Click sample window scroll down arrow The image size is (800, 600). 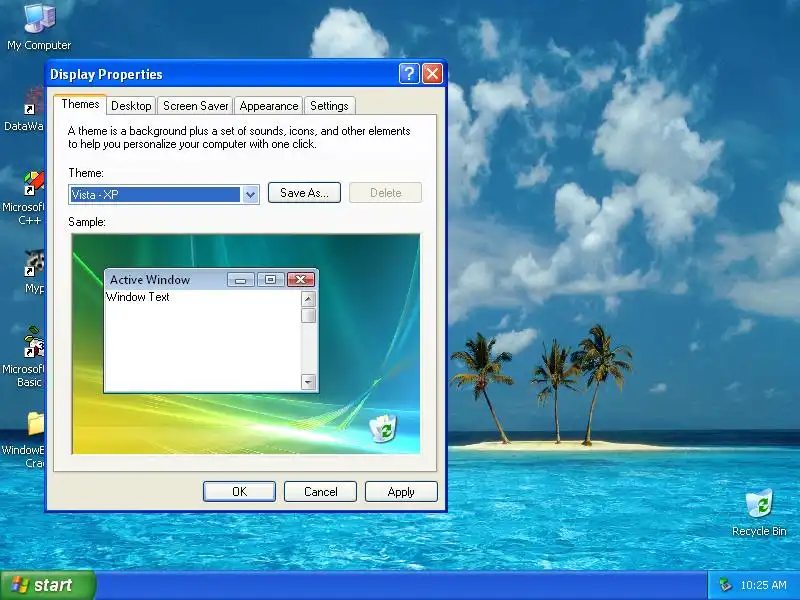pos(308,382)
